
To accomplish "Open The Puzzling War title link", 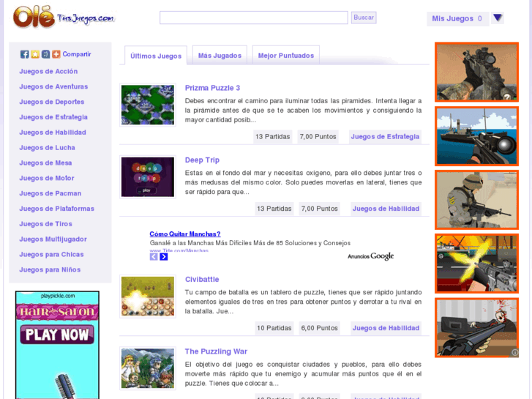I will (x=216, y=351).
